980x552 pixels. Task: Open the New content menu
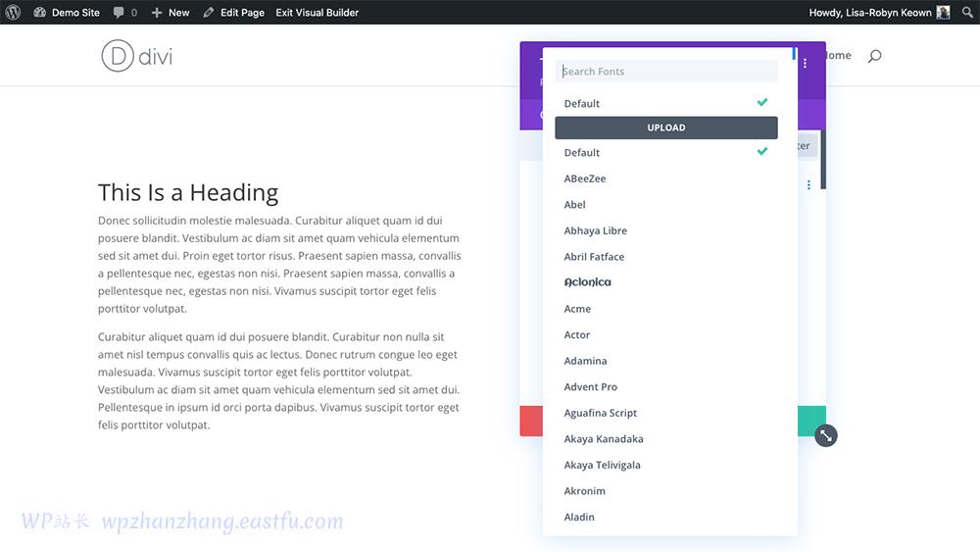[x=170, y=12]
